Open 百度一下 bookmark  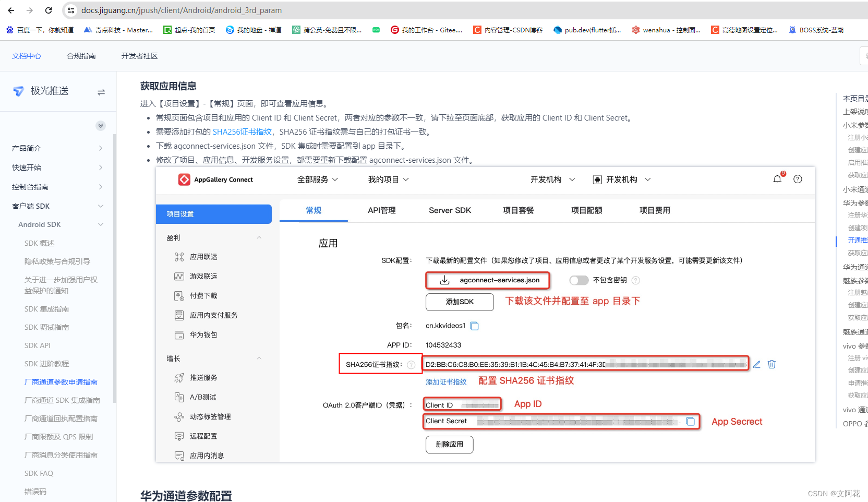[x=40, y=30]
